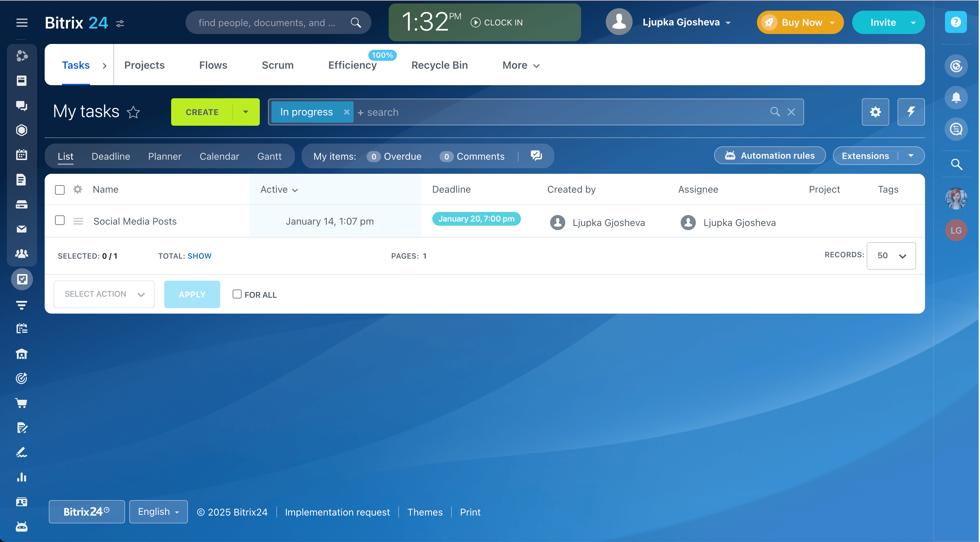Click the lightning bolt quick actions icon
The image size is (980, 542).
point(910,112)
